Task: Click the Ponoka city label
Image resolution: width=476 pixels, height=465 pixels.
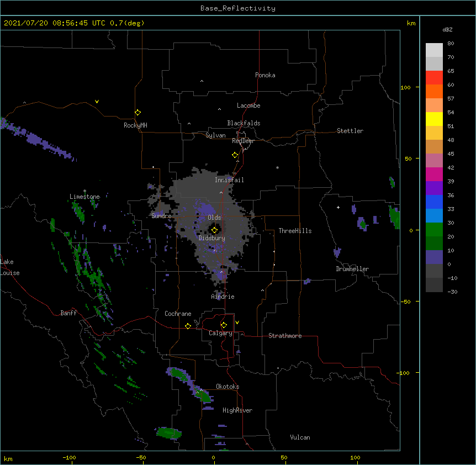Action: pyautogui.click(x=265, y=75)
